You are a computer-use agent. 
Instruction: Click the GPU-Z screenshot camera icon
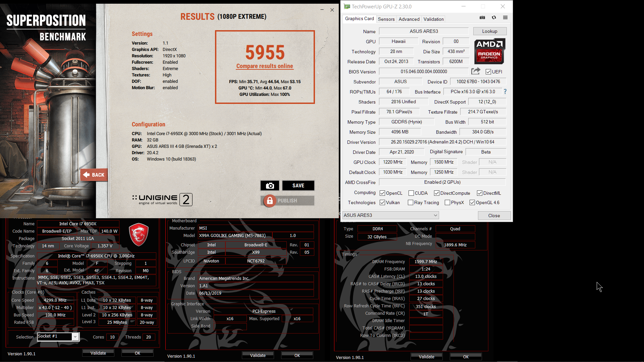tap(482, 17)
